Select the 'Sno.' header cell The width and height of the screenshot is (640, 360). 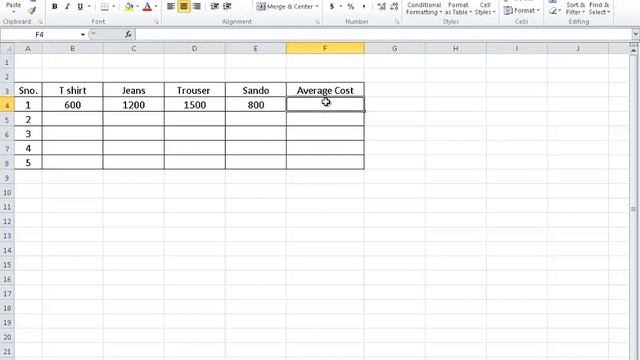click(28, 90)
